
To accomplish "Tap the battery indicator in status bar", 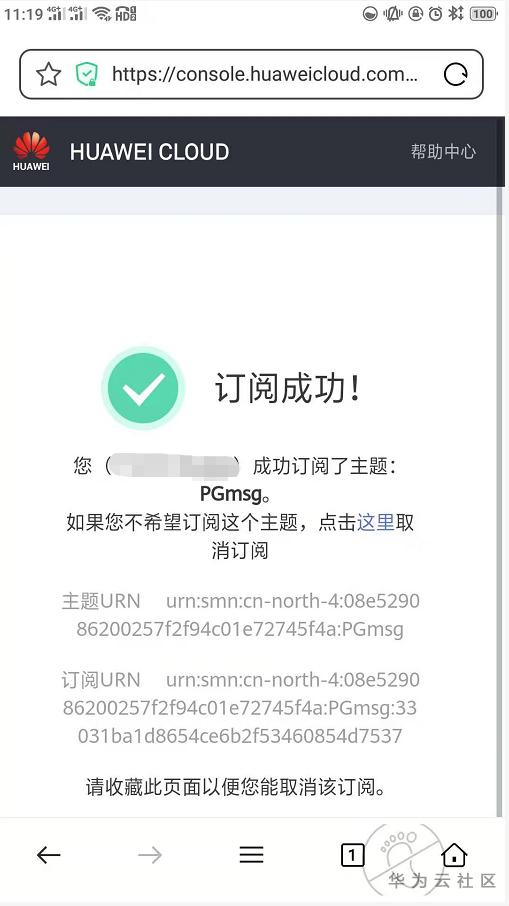I will click(x=484, y=13).
